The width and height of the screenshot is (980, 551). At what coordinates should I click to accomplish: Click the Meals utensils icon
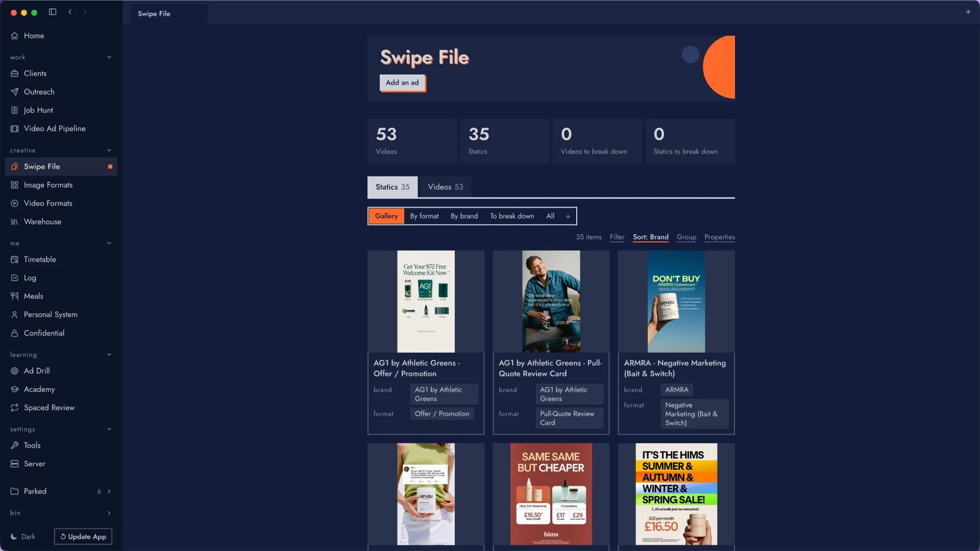tap(15, 296)
